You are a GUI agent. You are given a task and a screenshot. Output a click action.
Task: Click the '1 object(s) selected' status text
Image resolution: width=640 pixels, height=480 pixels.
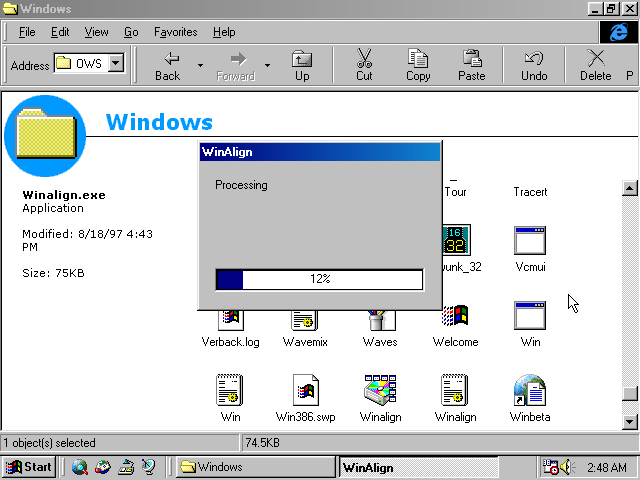point(49,443)
